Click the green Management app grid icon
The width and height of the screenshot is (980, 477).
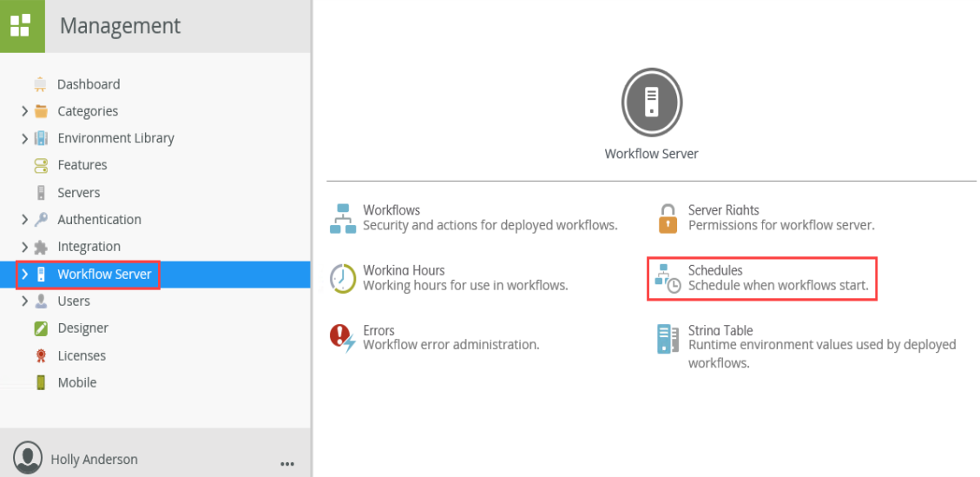click(x=22, y=26)
